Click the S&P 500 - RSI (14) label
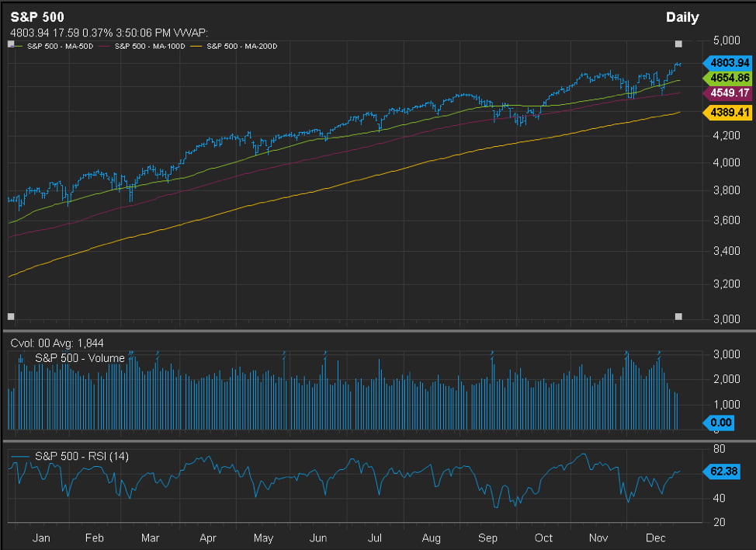The width and height of the screenshot is (756, 550). pos(81,456)
